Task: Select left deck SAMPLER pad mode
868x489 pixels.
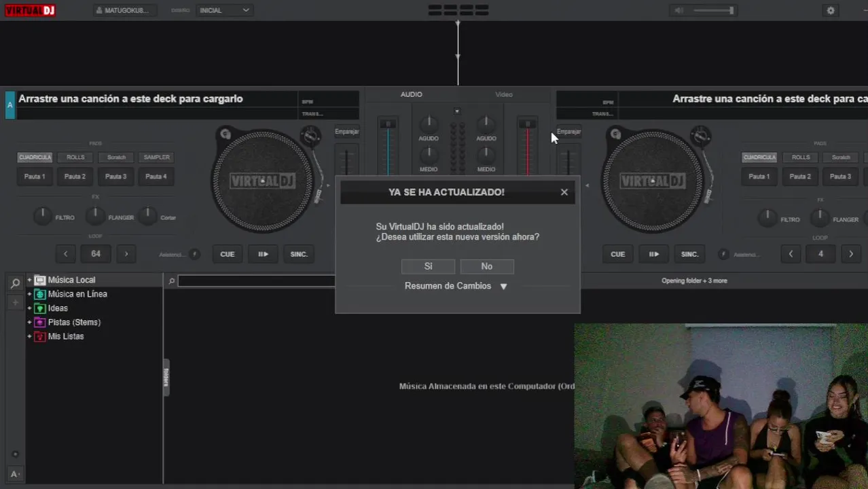Action: tap(156, 157)
